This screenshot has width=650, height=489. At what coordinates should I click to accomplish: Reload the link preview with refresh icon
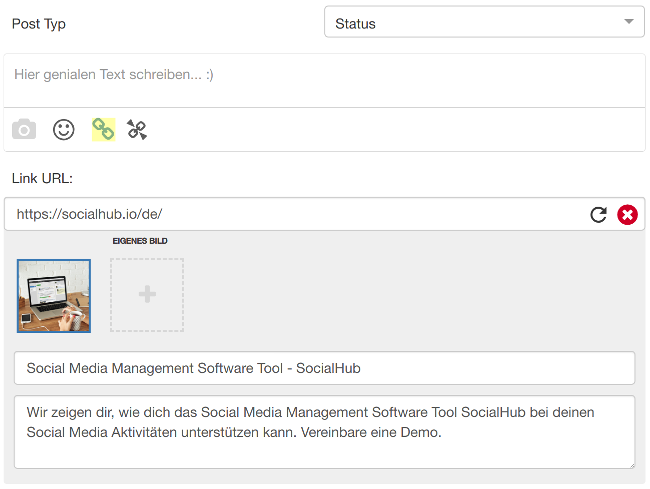point(598,215)
